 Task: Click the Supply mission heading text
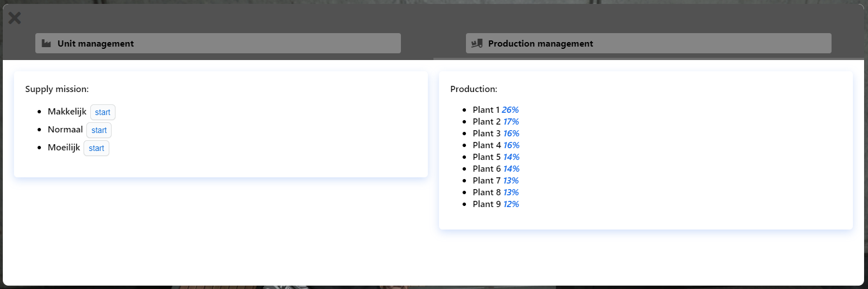[x=57, y=89]
